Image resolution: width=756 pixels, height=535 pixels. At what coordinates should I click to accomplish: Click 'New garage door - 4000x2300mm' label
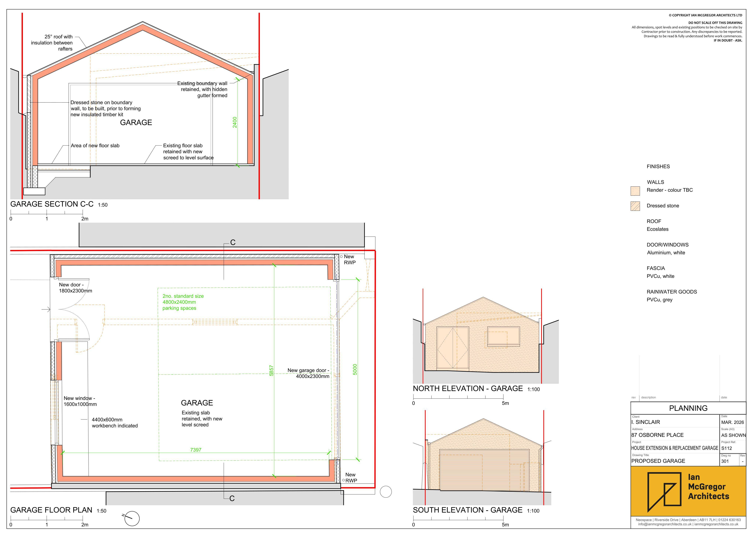tap(308, 373)
